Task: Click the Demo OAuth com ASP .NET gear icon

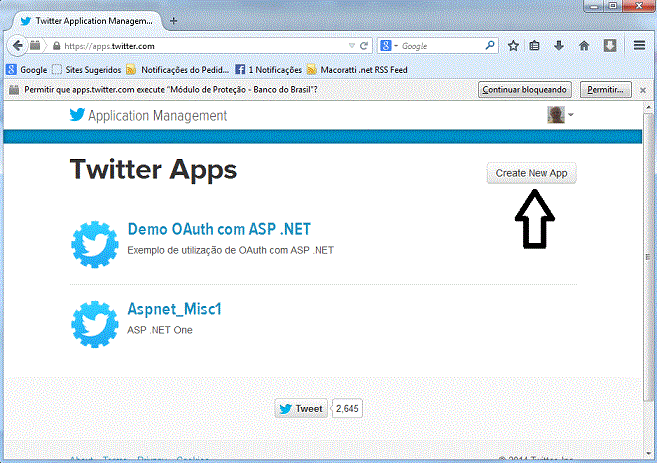Action: pyautogui.click(x=95, y=244)
